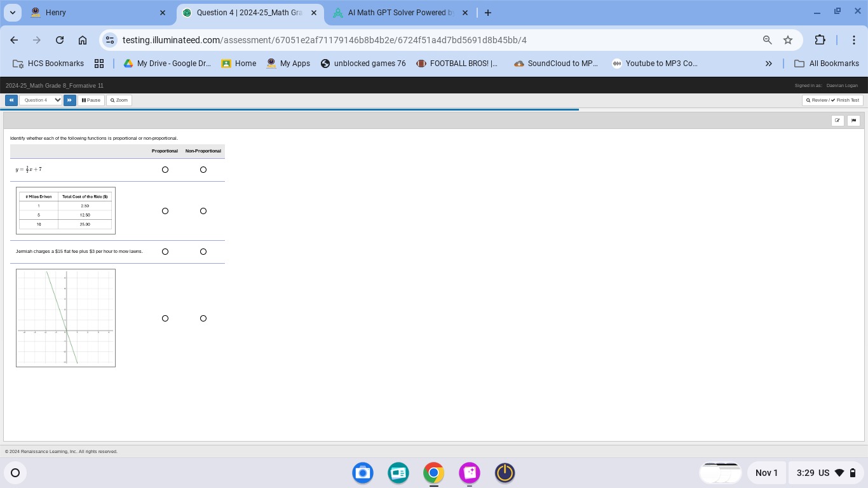The height and width of the screenshot is (488, 868).
Task: Mark the line graph as Proportional
Action: tap(165, 318)
